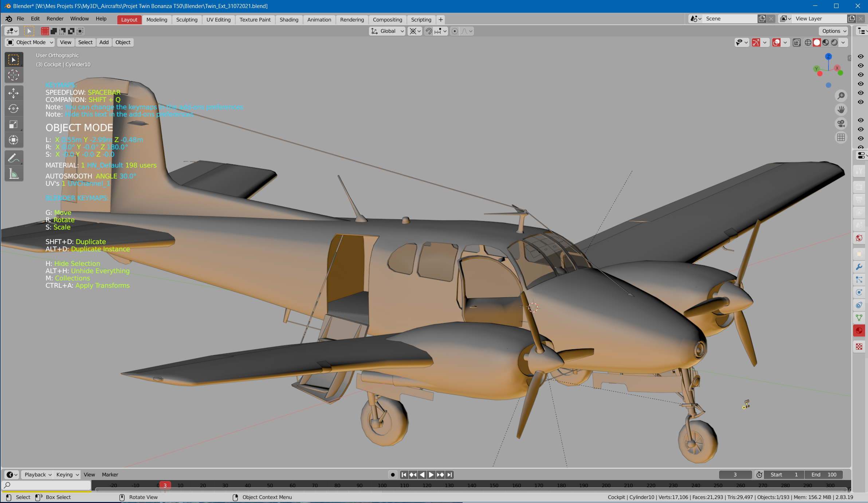Switch to Solid viewport shading
868x503 pixels.
[x=817, y=43]
